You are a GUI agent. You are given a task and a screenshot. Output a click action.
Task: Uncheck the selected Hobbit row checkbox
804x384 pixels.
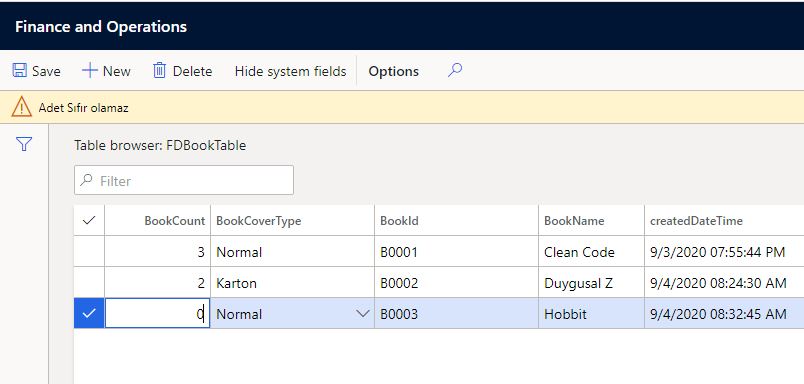(x=89, y=313)
